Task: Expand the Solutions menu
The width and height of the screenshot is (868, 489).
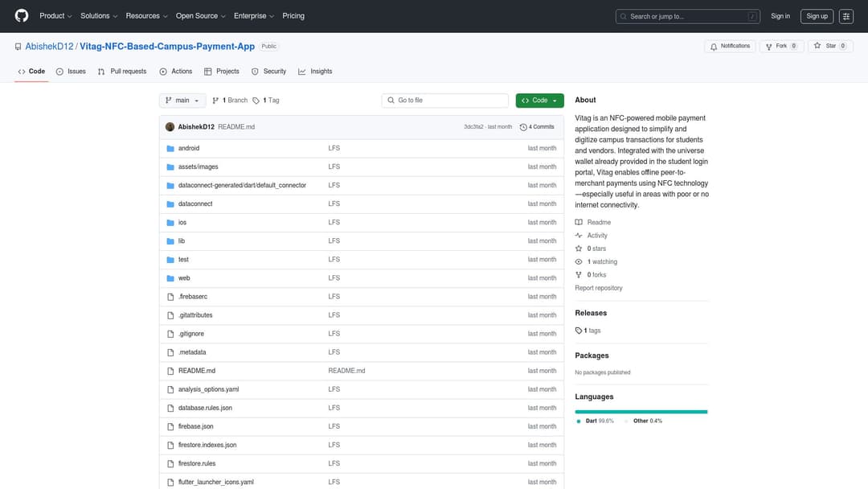Action: tap(99, 16)
